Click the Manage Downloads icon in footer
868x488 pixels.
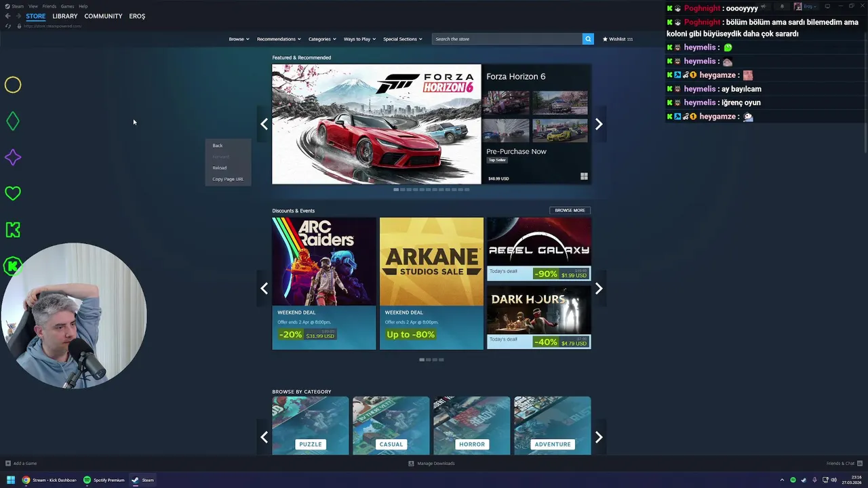tap(411, 464)
